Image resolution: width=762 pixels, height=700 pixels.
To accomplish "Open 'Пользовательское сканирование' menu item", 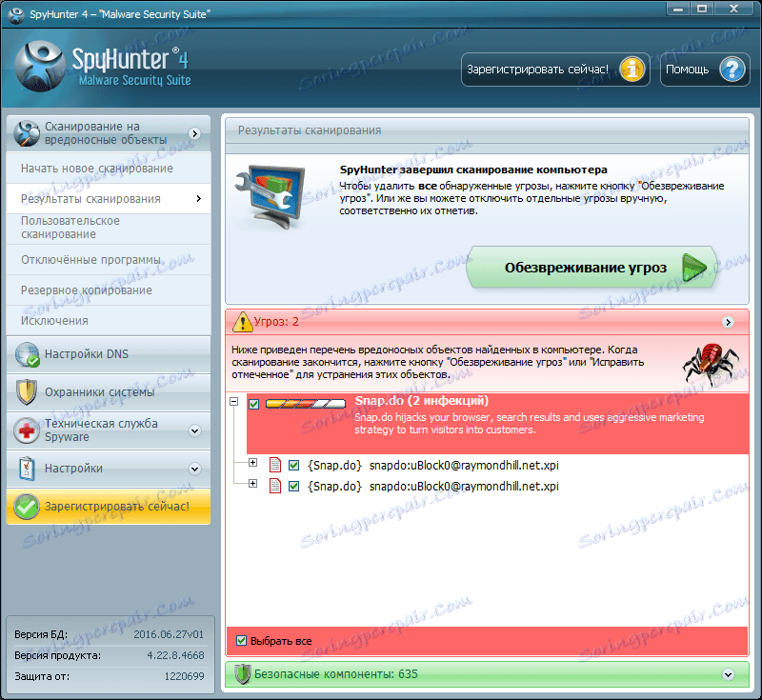I will point(109,228).
